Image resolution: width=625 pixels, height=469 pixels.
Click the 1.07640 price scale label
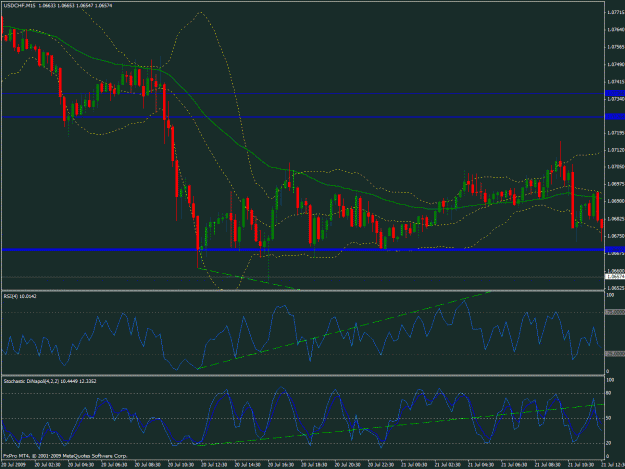point(615,29)
